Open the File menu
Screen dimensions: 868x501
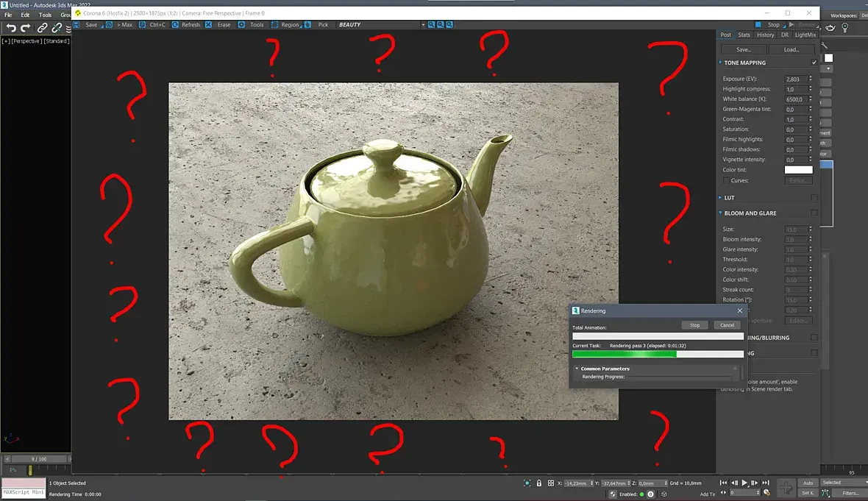(x=8, y=15)
